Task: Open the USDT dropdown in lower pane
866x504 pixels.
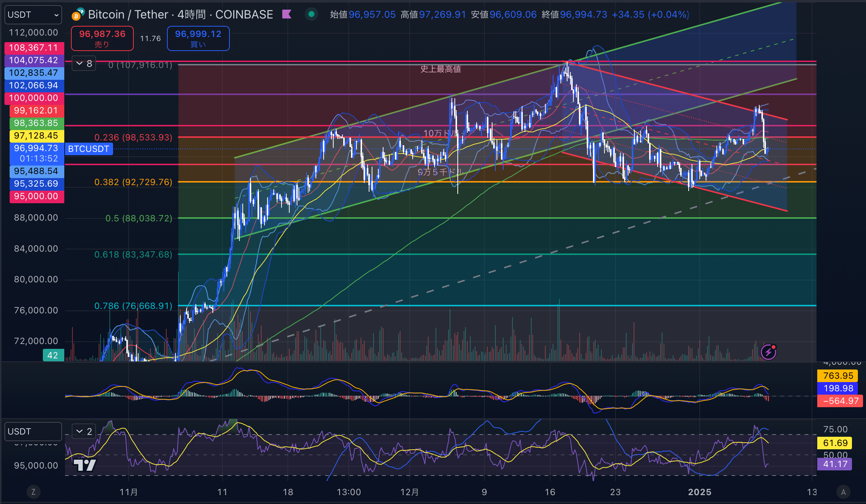Action: coord(33,432)
